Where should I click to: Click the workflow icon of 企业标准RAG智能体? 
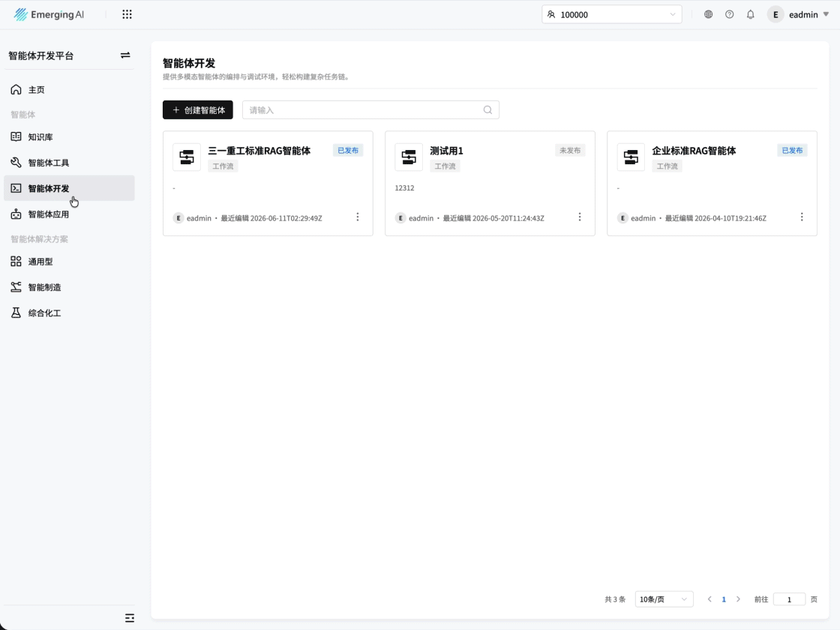631,157
